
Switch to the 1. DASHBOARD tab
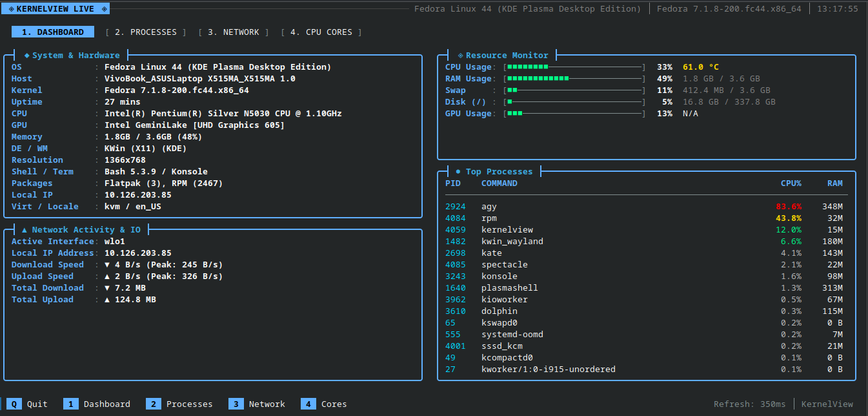point(53,32)
